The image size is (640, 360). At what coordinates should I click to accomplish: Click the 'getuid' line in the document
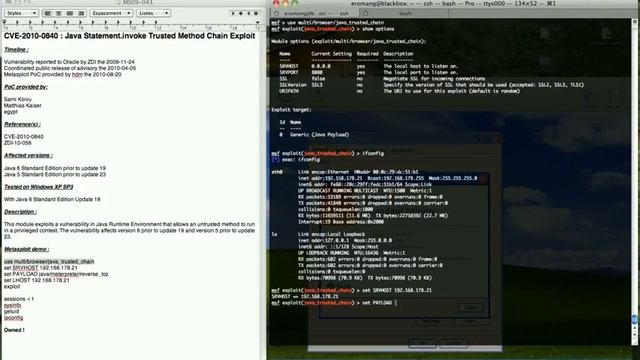[11, 311]
